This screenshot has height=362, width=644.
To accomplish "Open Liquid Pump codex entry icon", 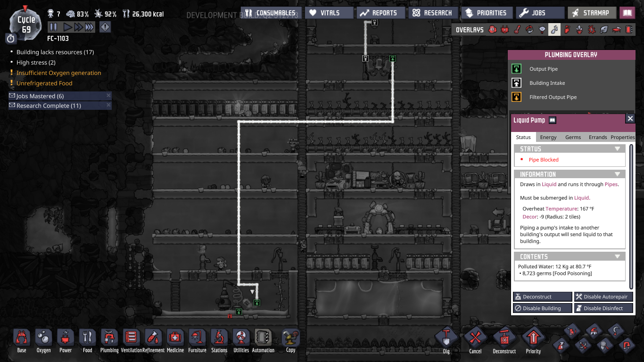I will click(553, 120).
